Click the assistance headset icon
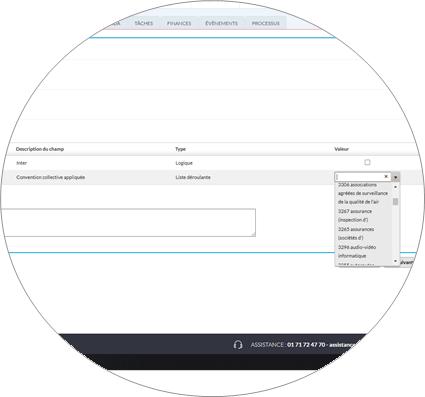 coord(238,345)
